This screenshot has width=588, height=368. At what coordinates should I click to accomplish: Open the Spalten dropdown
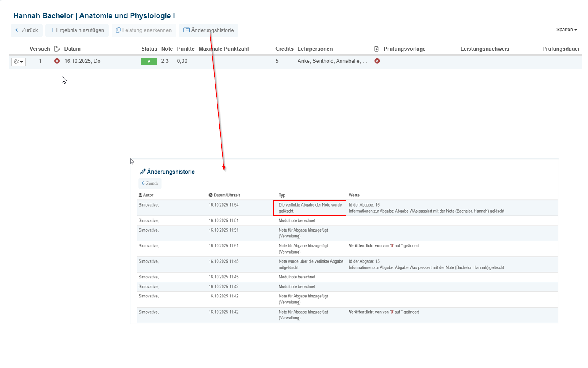pos(567,30)
